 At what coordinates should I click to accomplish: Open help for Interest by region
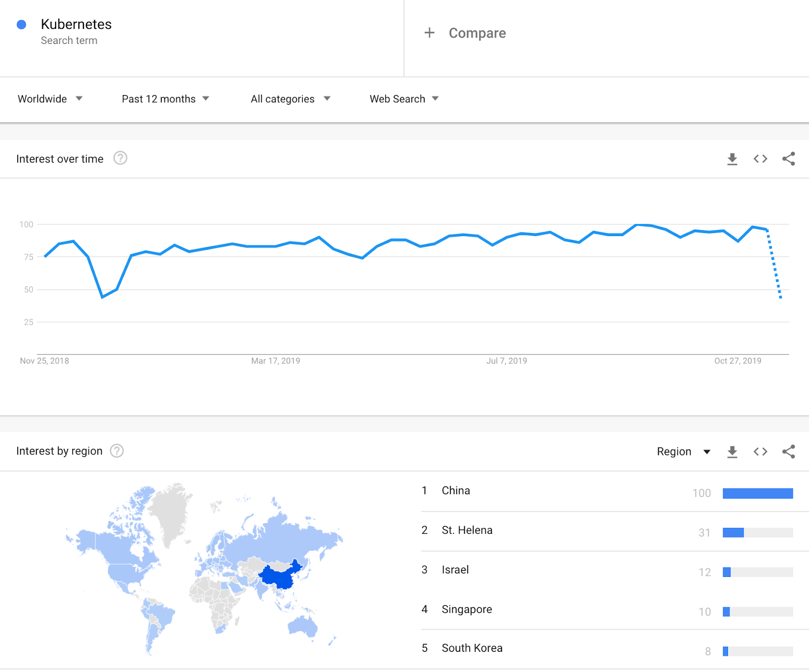(117, 451)
